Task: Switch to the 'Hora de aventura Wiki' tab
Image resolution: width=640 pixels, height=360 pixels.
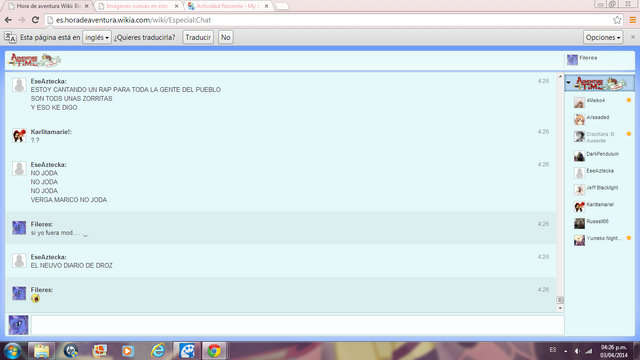Action: coord(48,6)
